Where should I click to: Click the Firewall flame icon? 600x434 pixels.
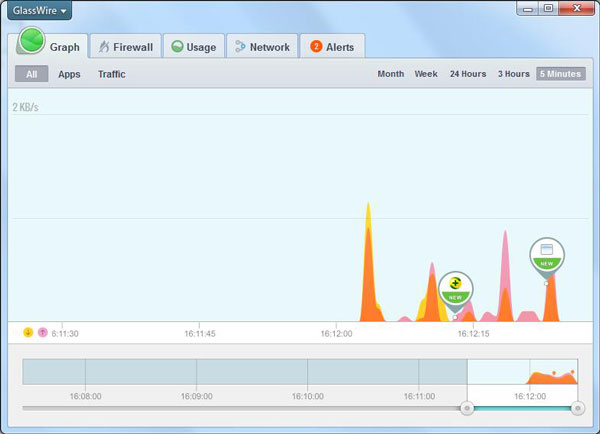pyautogui.click(x=104, y=47)
